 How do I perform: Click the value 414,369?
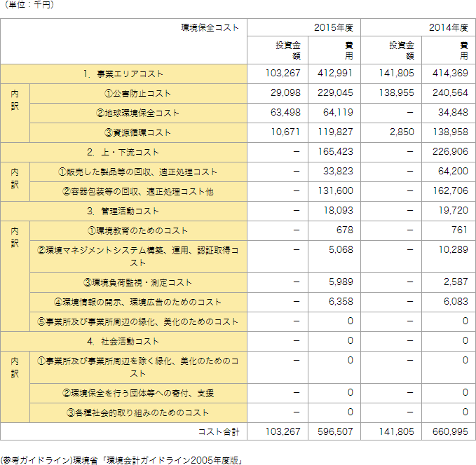pyautogui.click(x=450, y=73)
